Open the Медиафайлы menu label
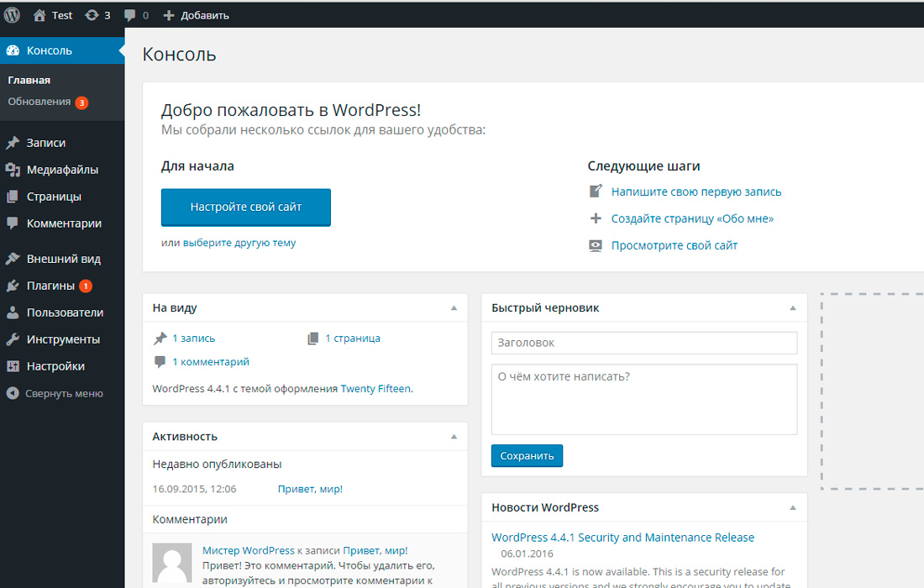 (62, 171)
